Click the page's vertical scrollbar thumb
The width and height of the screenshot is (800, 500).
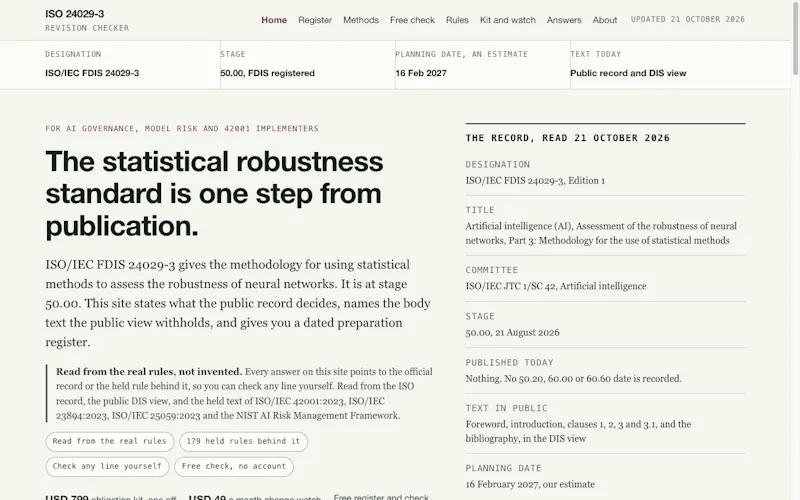795,38
